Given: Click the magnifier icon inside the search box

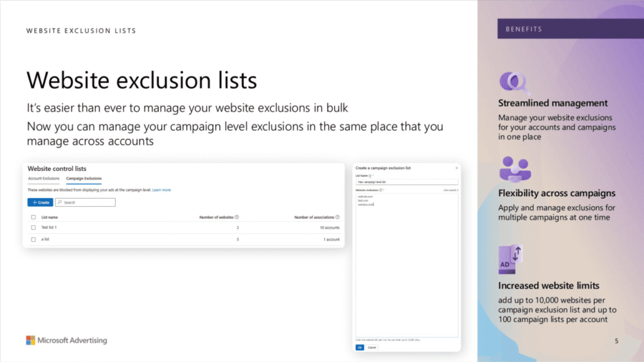Looking at the screenshot, I should pos(60,202).
